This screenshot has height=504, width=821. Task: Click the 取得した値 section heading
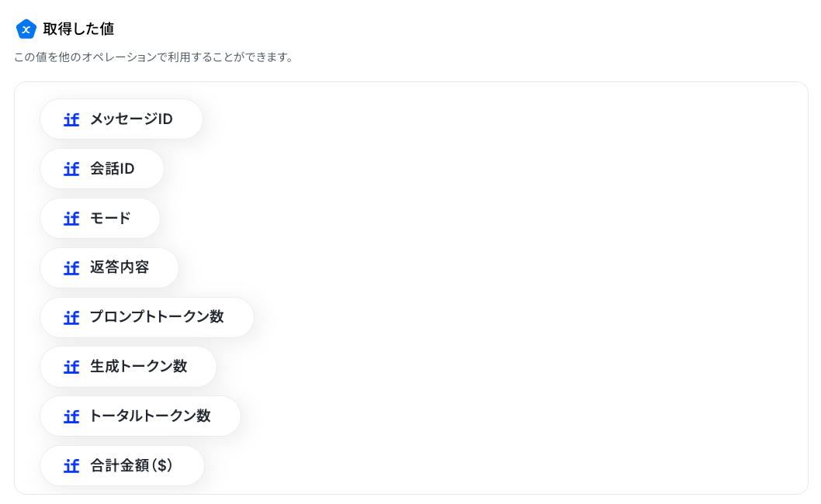point(78,29)
